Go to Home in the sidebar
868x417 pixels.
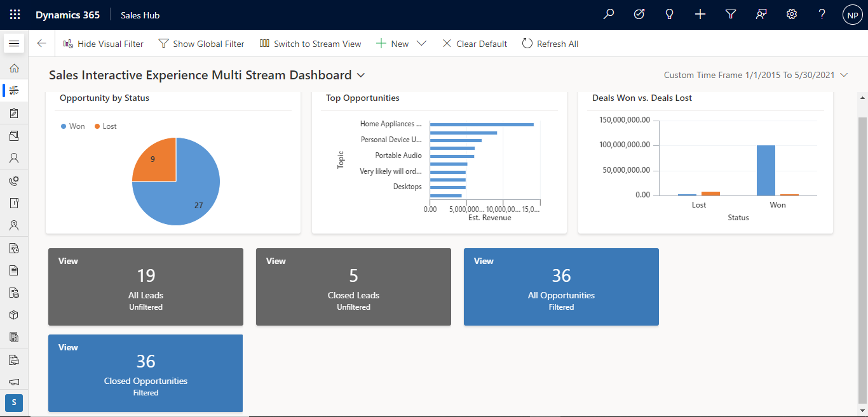pyautogui.click(x=14, y=68)
